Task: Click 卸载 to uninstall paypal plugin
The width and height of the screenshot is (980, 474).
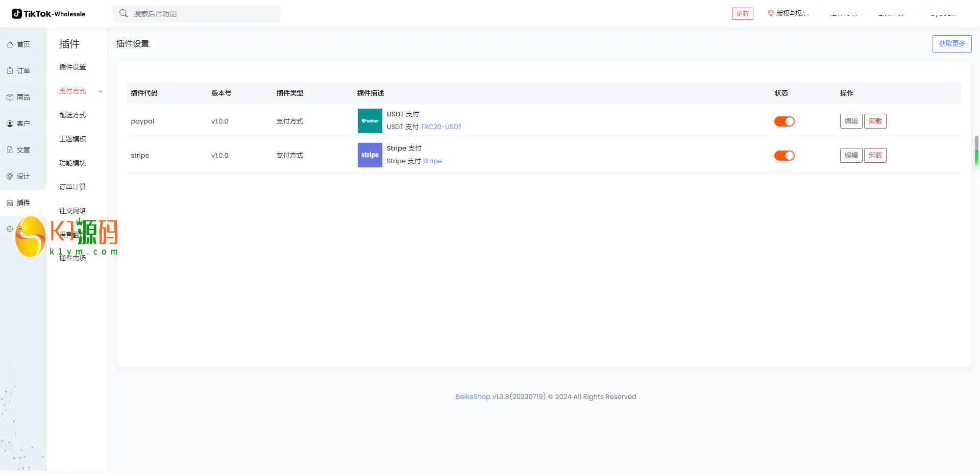Action: tap(875, 121)
